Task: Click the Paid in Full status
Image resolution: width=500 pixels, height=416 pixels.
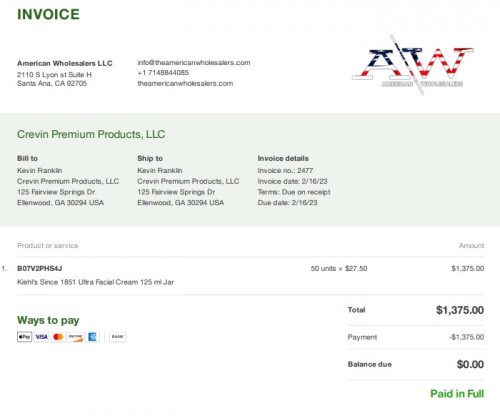Action: [x=457, y=394]
